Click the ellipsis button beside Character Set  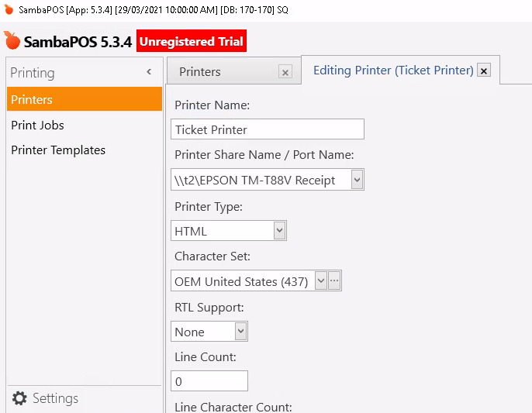334,280
